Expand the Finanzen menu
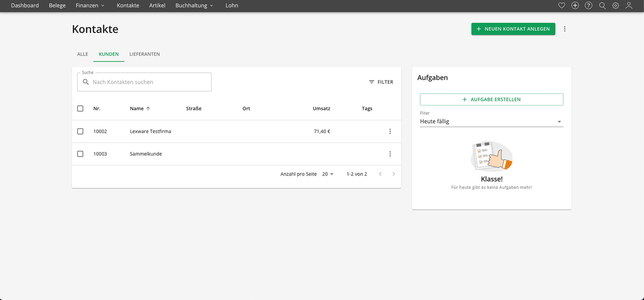The height and width of the screenshot is (300, 644). click(x=90, y=6)
